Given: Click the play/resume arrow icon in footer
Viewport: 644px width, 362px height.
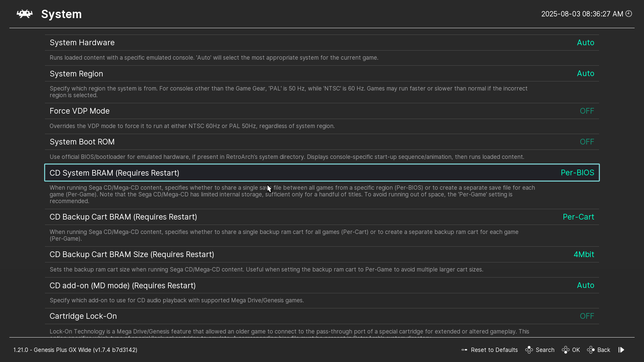Looking at the screenshot, I should (x=622, y=350).
